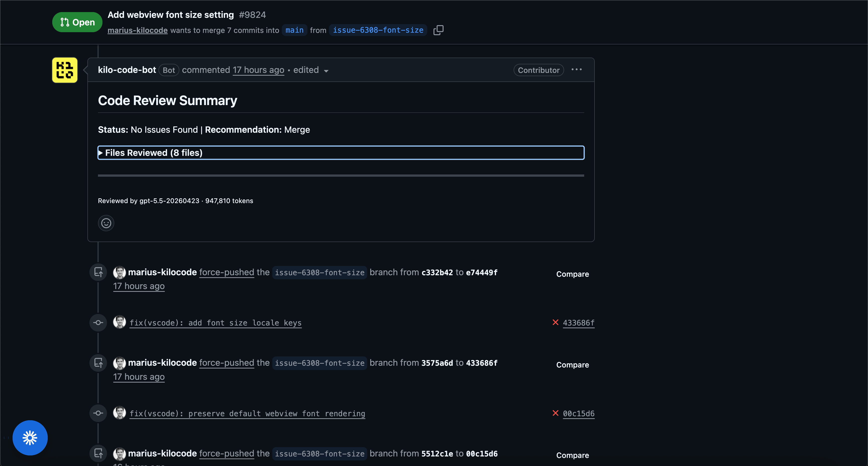
Task: Open marius-kilocode profile link in PR header
Action: coord(137,30)
